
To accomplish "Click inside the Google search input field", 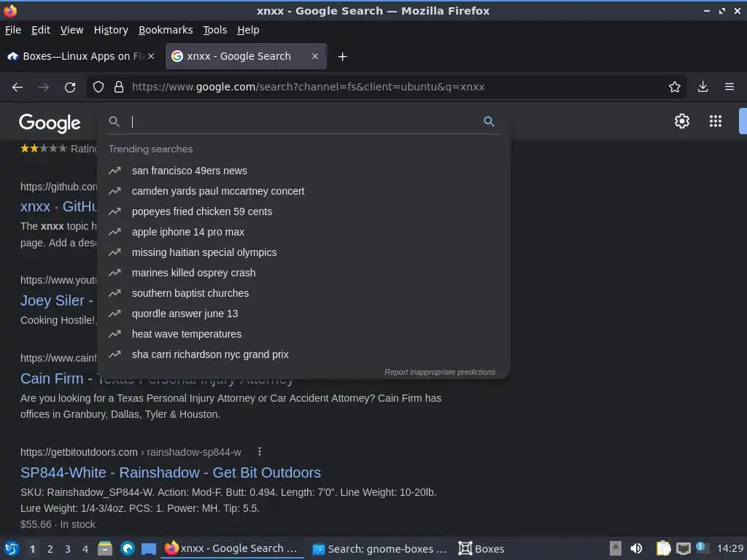I will pos(305,122).
